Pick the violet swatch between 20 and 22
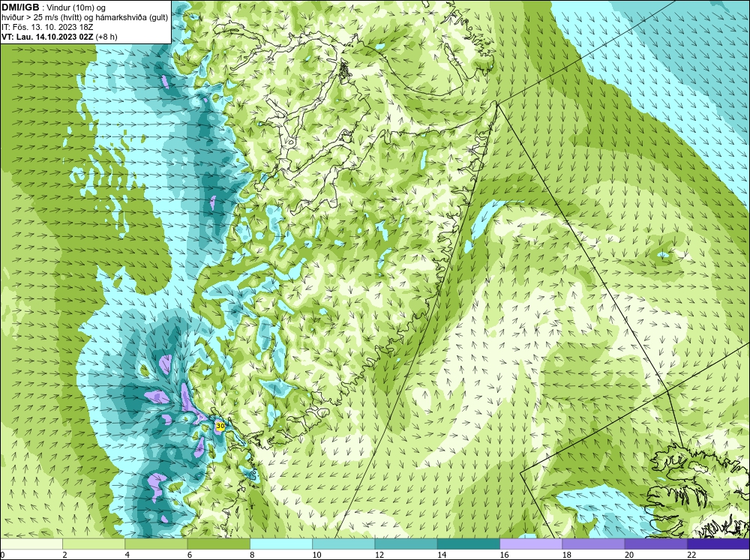Screen dimensions: 750x560 pyautogui.click(x=655, y=544)
